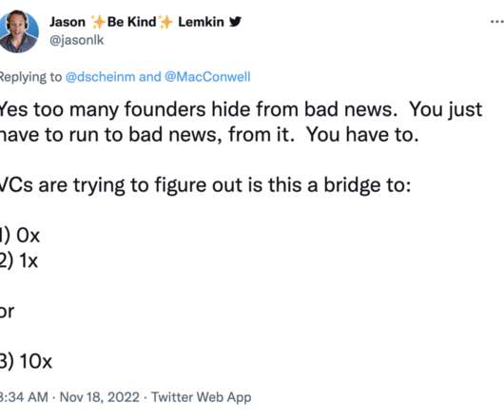Click the display name Jason

[68, 22]
